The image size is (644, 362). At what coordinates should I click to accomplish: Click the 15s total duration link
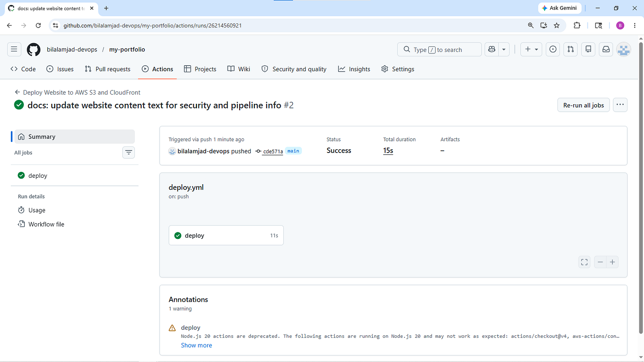point(388,151)
